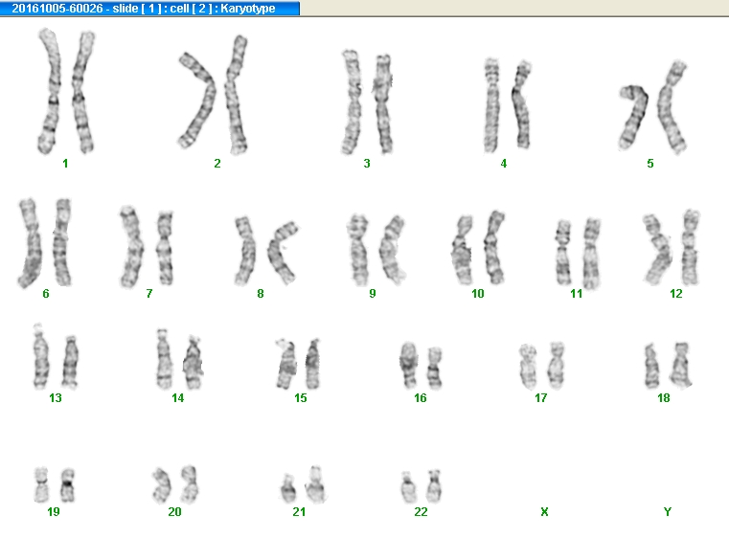Select chromosome pair 19 image
Screen dimensions: 729x560
coord(55,484)
